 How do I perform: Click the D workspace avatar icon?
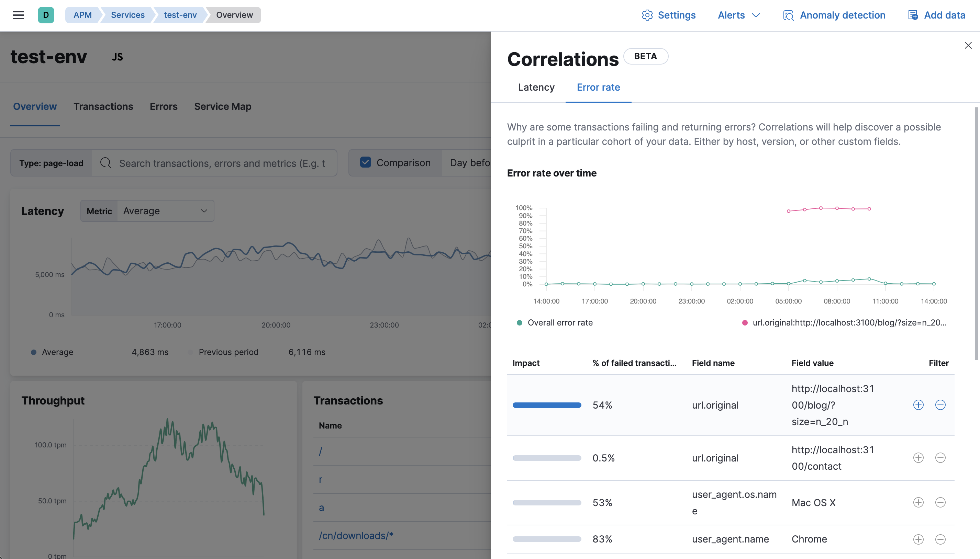tap(46, 15)
